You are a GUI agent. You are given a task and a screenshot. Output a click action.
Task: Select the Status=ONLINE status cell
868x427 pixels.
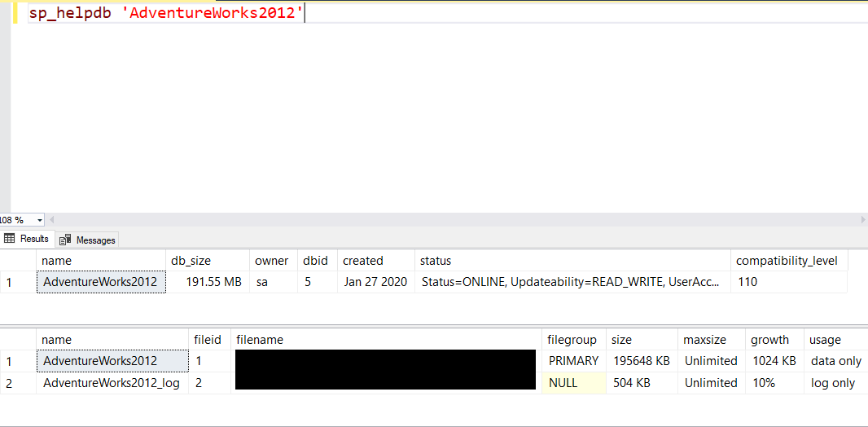[572, 282]
